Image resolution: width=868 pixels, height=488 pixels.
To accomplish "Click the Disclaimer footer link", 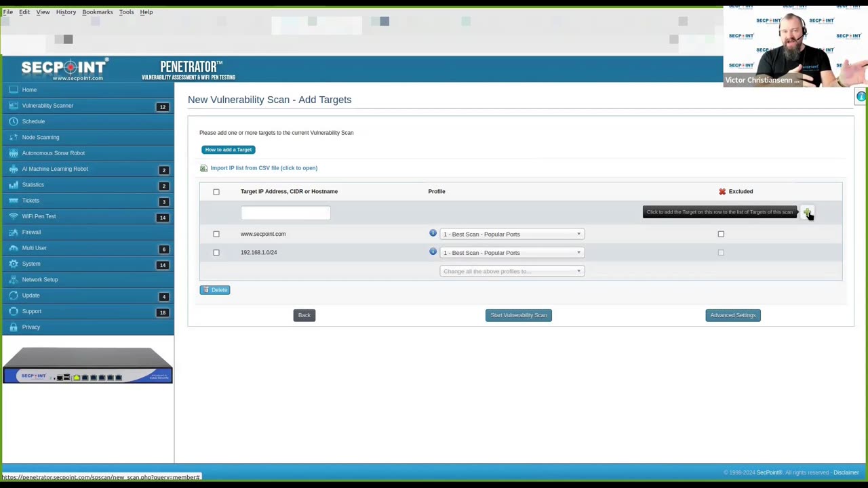I will point(846,472).
